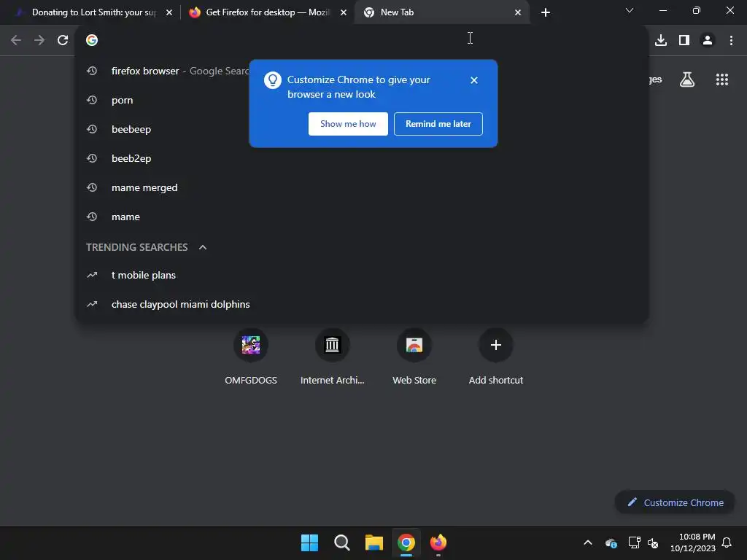
Task: Open the Internet Archive shortcut
Action: coord(333,356)
